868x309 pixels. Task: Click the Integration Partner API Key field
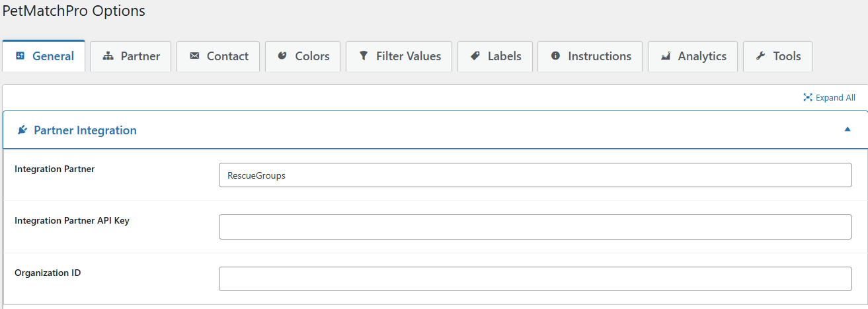[535, 227]
